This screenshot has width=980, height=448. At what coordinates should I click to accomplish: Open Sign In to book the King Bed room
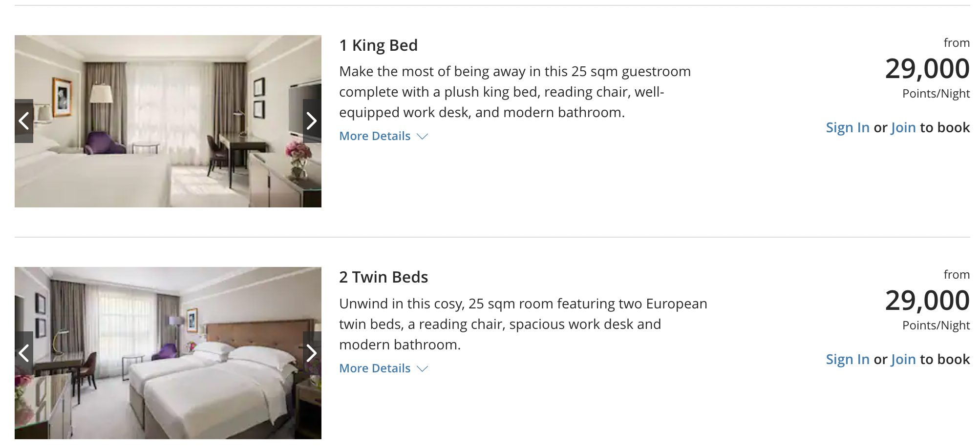tap(848, 127)
